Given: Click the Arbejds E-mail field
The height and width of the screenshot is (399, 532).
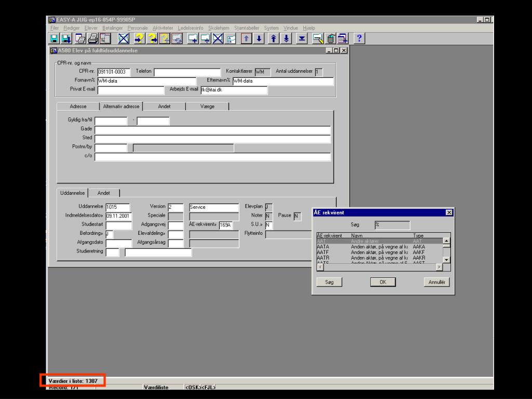Looking at the screenshot, I should pyautogui.click(x=234, y=90).
